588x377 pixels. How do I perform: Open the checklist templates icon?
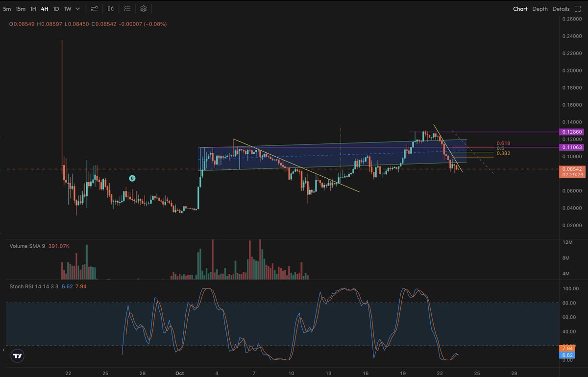[127, 9]
